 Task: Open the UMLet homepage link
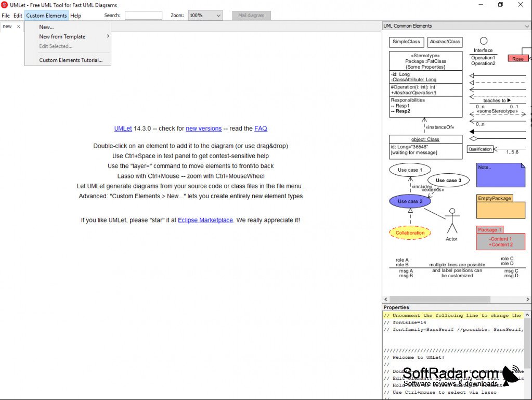123,128
